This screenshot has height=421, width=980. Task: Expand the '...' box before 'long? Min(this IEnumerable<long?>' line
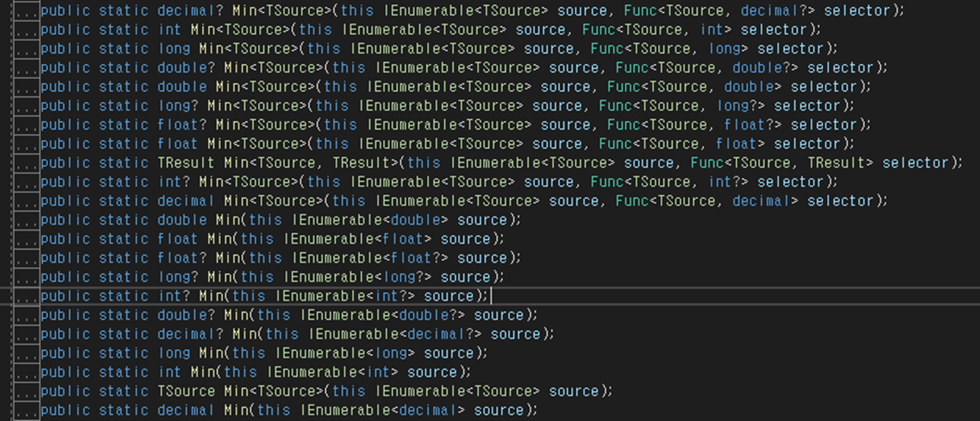pyautogui.click(x=27, y=278)
